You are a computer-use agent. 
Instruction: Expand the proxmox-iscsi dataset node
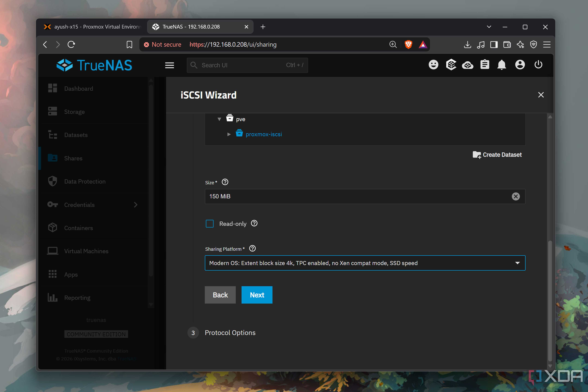click(x=229, y=134)
